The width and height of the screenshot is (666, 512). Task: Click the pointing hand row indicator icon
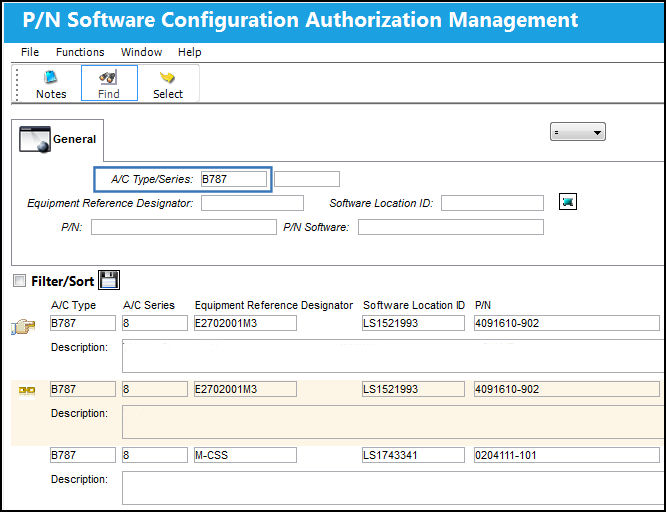[23, 326]
